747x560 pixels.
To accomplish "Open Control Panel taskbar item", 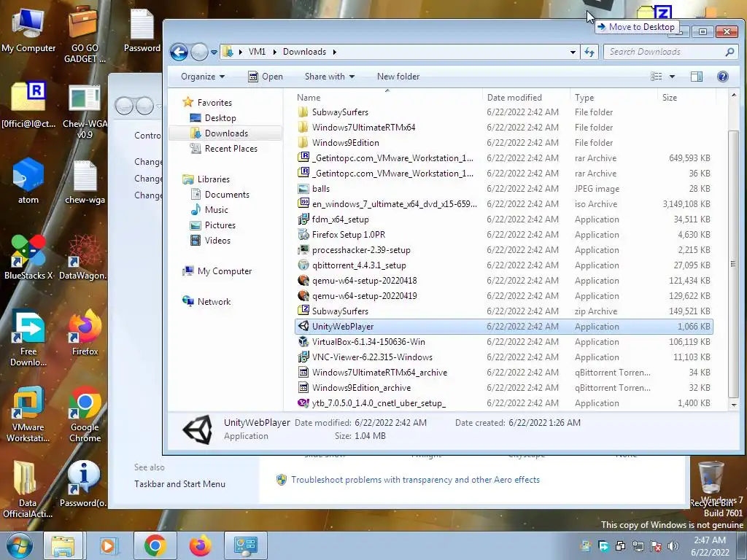I will 246,545.
